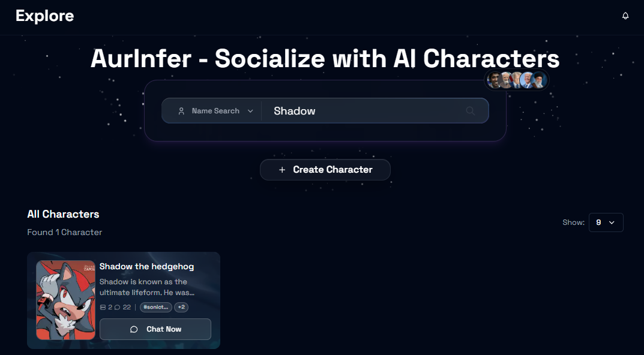This screenshot has height=355, width=644.
Task: Click the person icon beside Name Search
Action: click(x=181, y=111)
